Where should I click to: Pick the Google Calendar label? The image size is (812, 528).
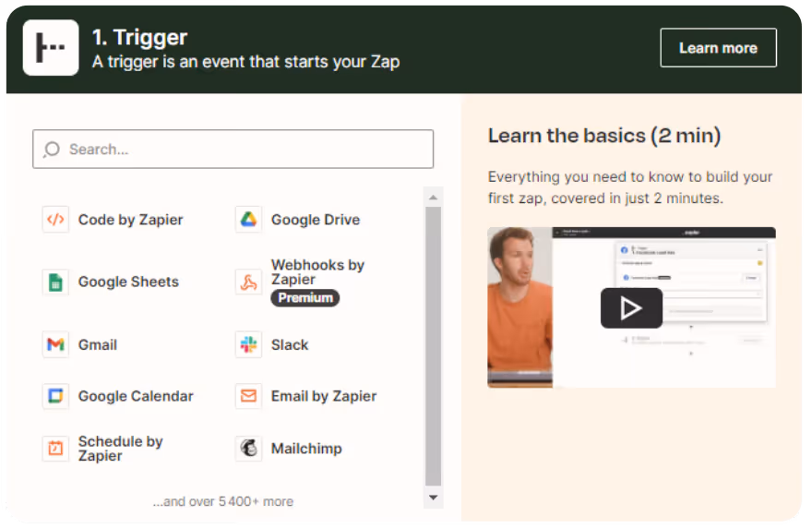(136, 396)
